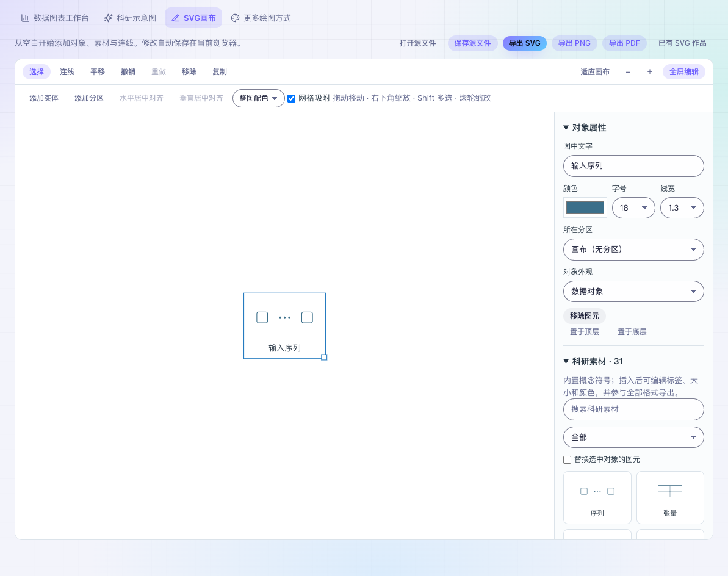Click the pencil icon beside SVG画布

point(176,18)
